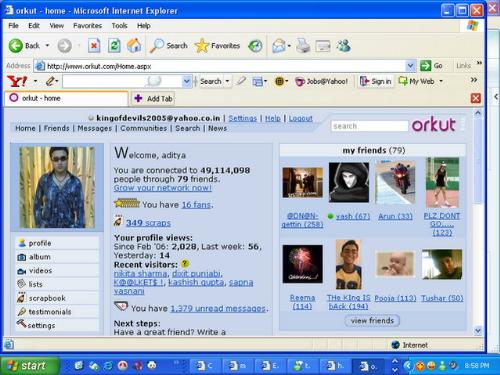
Task: Open the Communities navigation link
Action: pyautogui.click(x=144, y=128)
